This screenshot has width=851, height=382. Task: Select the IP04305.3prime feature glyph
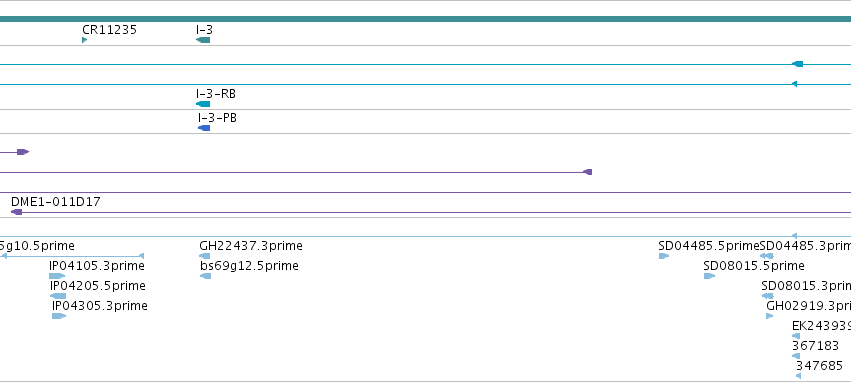pyautogui.click(x=59, y=316)
